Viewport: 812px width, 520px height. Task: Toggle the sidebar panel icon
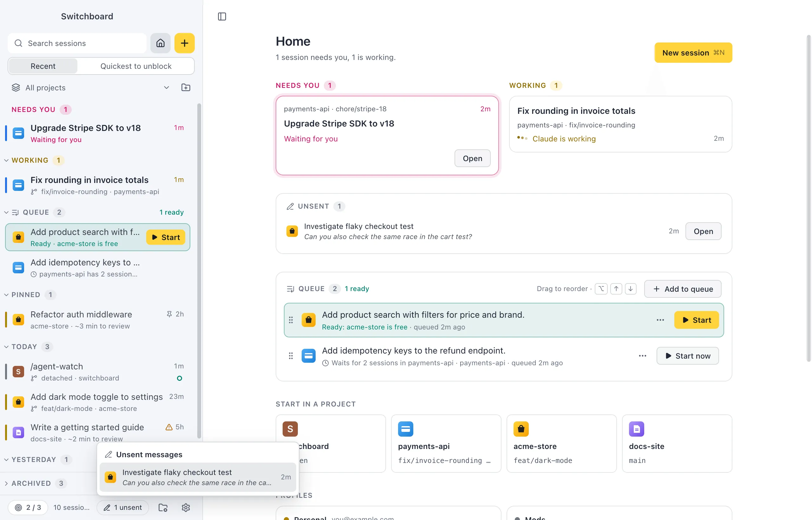click(x=222, y=16)
